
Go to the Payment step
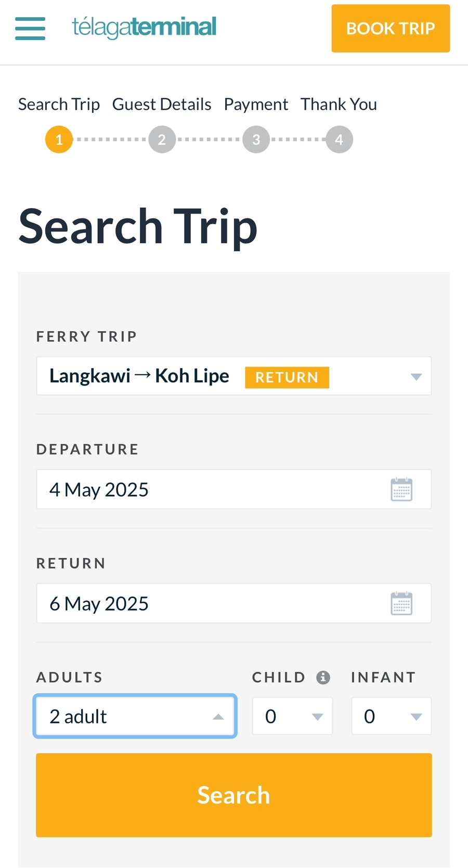pos(256,105)
